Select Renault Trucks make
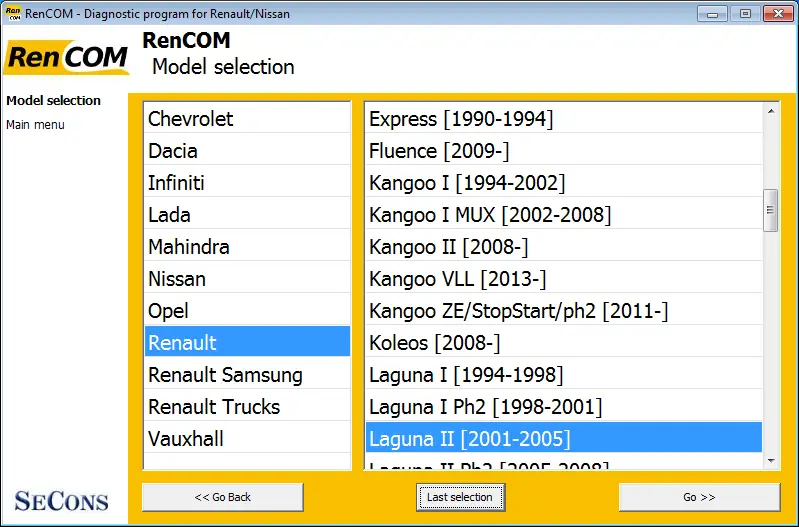The height and width of the screenshot is (527, 799). pyautogui.click(x=248, y=407)
